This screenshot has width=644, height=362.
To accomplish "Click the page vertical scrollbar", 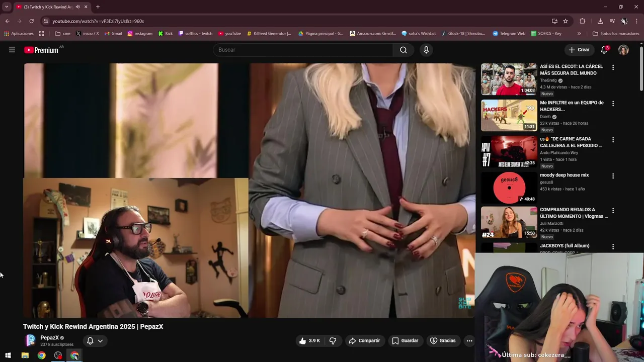I will click(641, 68).
